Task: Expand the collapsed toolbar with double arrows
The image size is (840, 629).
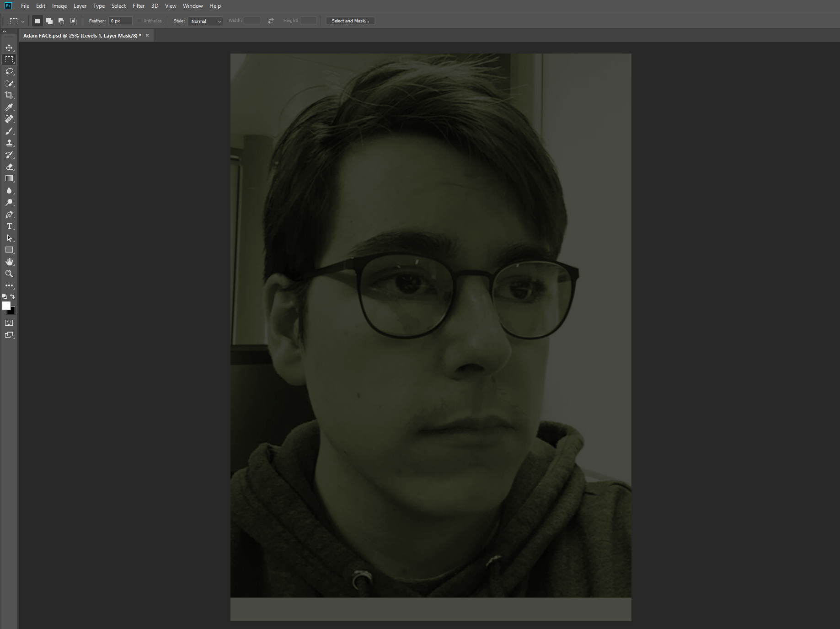Action: 4,32
